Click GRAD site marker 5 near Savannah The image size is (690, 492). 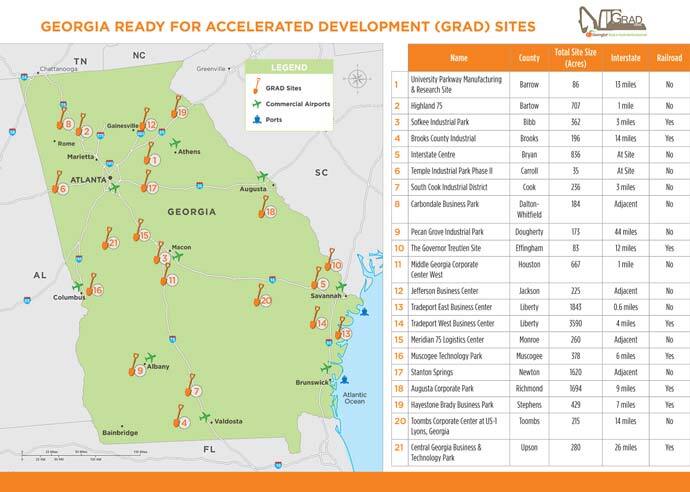(x=320, y=279)
